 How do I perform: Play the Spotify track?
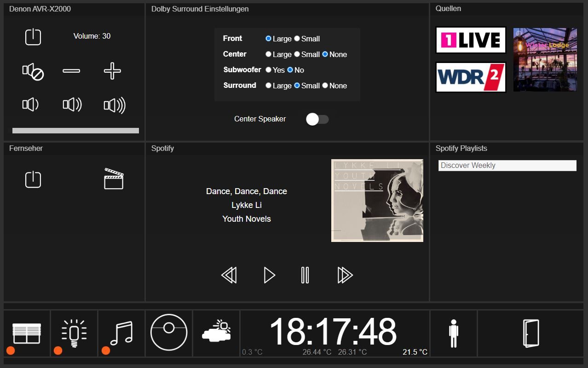(269, 276)
